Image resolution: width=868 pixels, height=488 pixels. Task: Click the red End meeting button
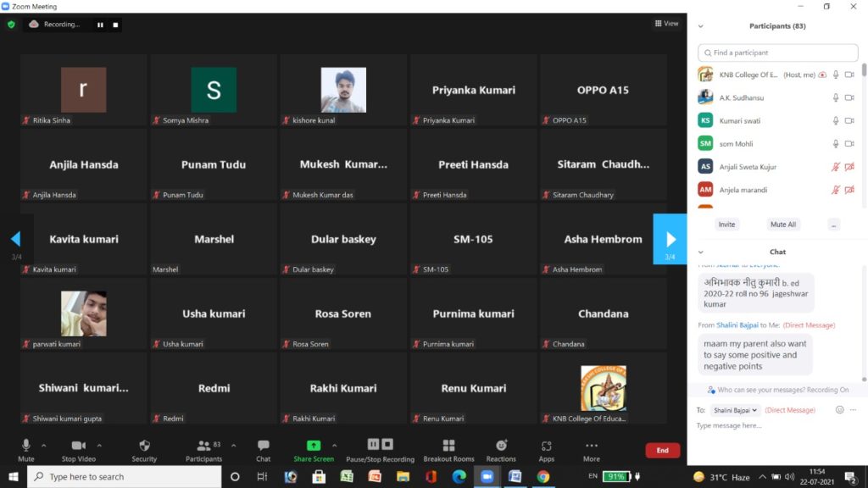662,451
